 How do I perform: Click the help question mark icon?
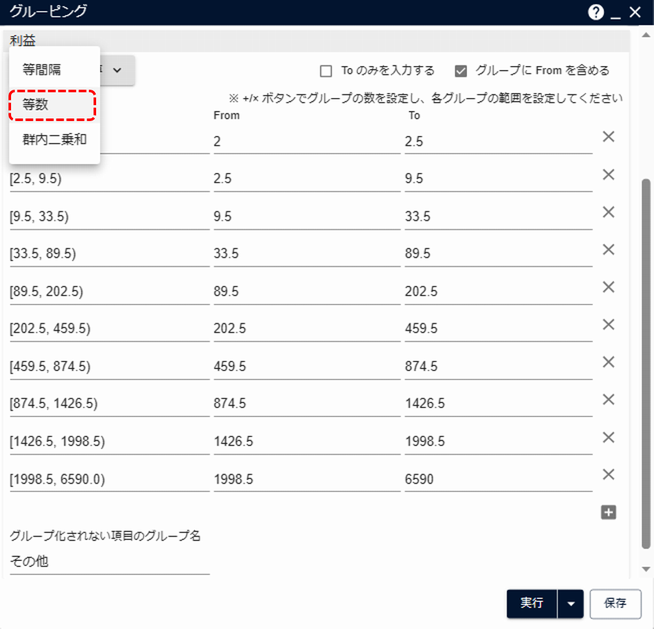click(x=597, y=12)
